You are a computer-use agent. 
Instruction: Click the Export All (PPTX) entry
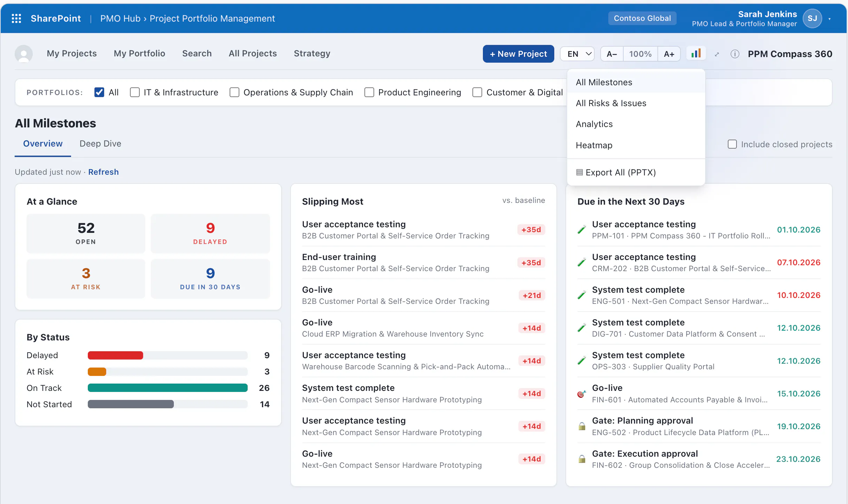click(636, 172)
